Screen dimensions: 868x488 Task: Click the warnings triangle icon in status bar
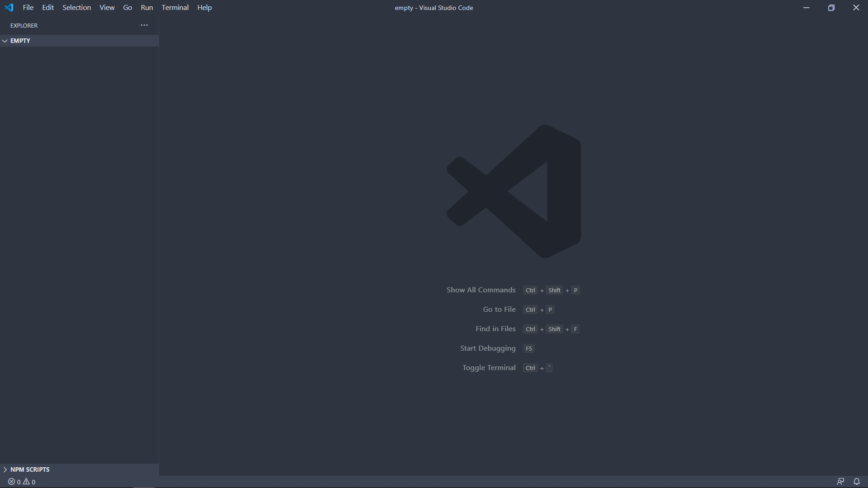[x=26, y=482]
